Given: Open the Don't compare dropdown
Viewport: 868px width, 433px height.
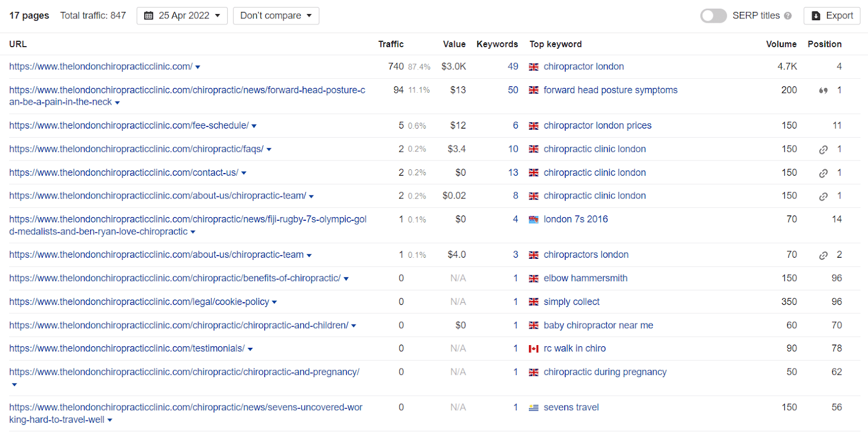Looking at the screenshot, I should 276,16.
